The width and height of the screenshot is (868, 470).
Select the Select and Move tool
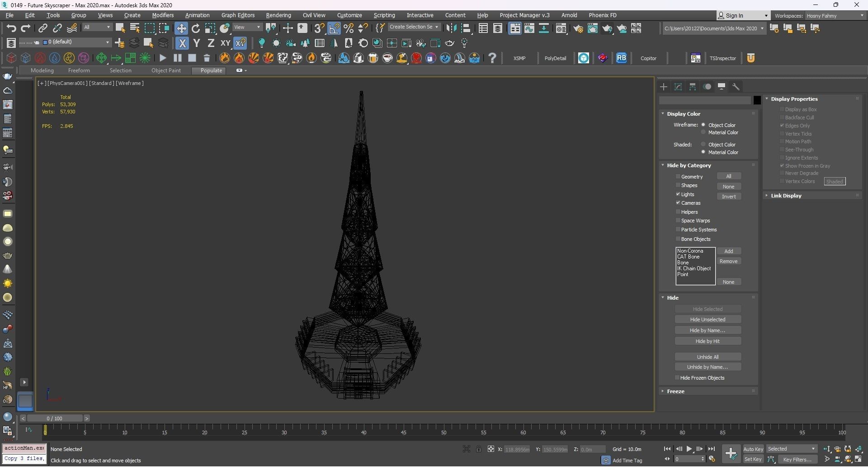pos(181,28)
